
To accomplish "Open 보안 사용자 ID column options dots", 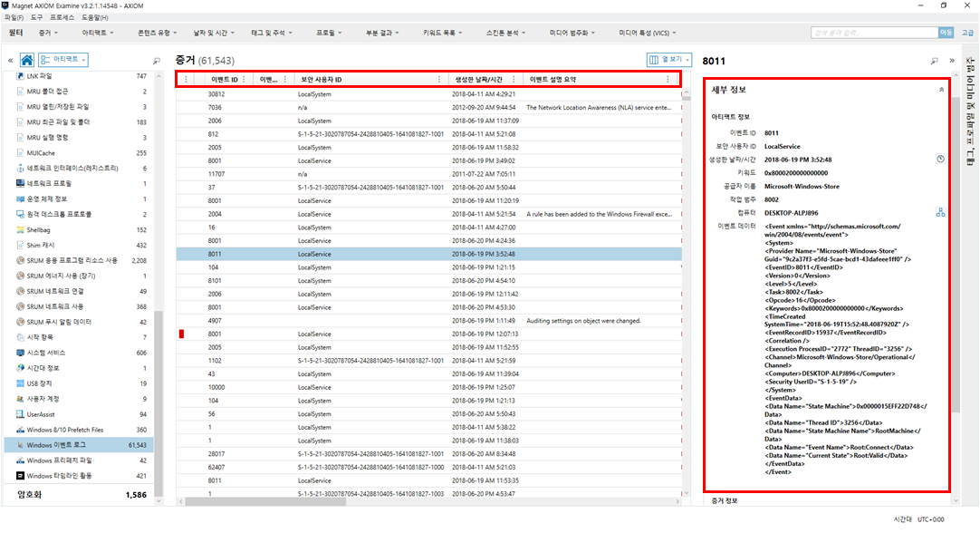I will (438, 80).
